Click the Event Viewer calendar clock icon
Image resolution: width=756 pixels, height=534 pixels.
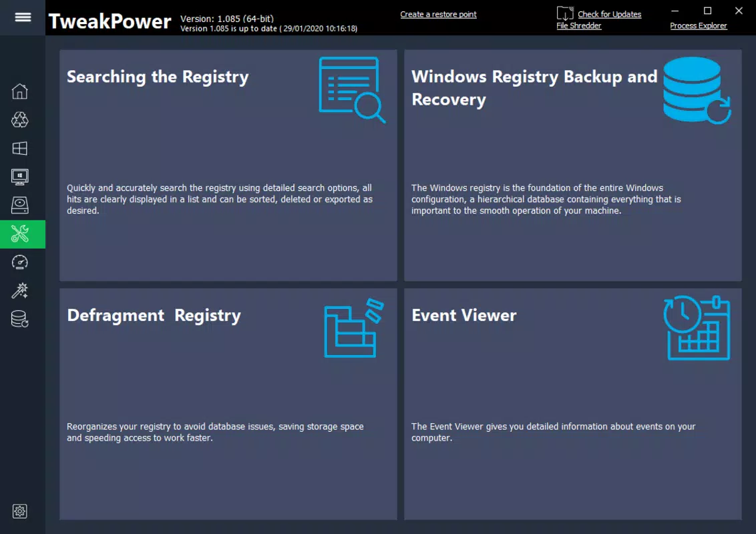tap(697, 328)
